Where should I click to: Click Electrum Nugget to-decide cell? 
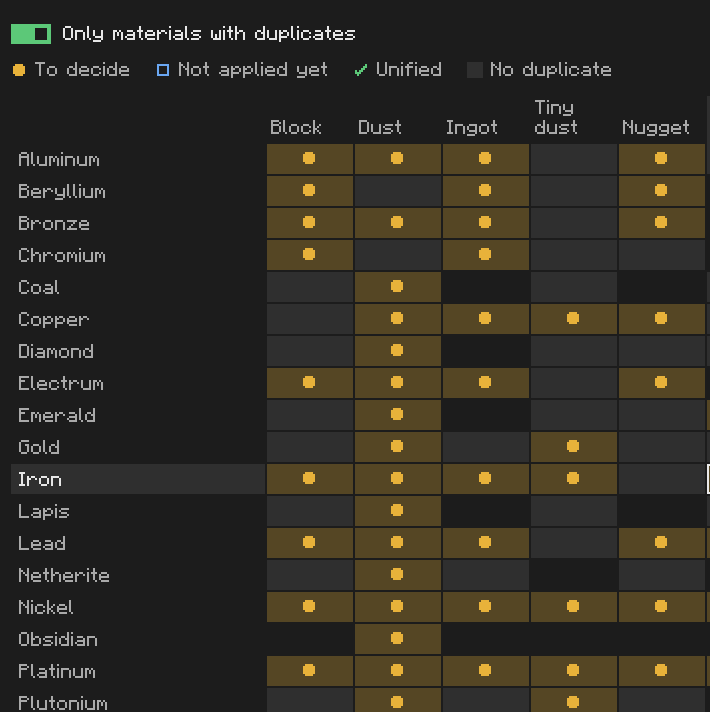661,383
